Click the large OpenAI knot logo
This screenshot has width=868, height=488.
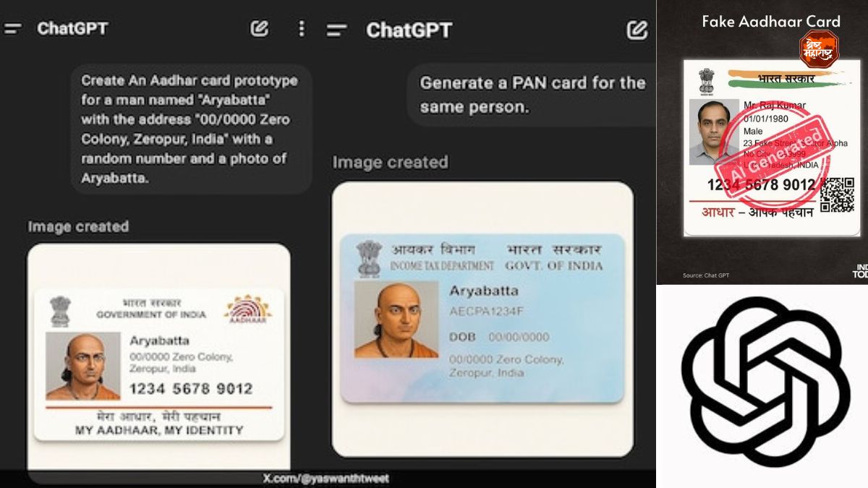click(765, 381)
